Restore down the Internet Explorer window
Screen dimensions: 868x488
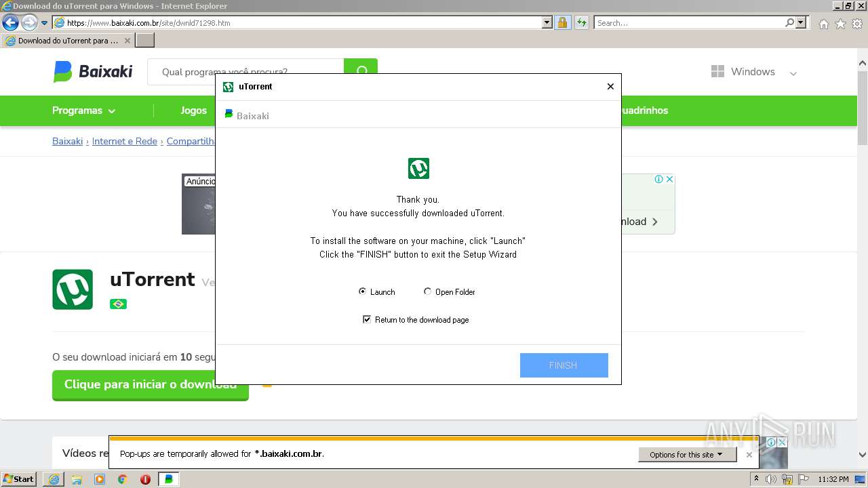click(848, 6)
